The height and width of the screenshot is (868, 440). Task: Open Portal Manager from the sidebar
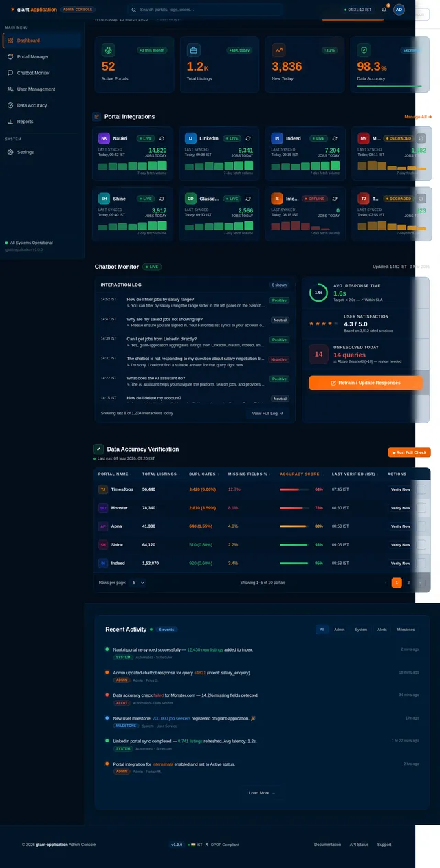tap(41, 56)
